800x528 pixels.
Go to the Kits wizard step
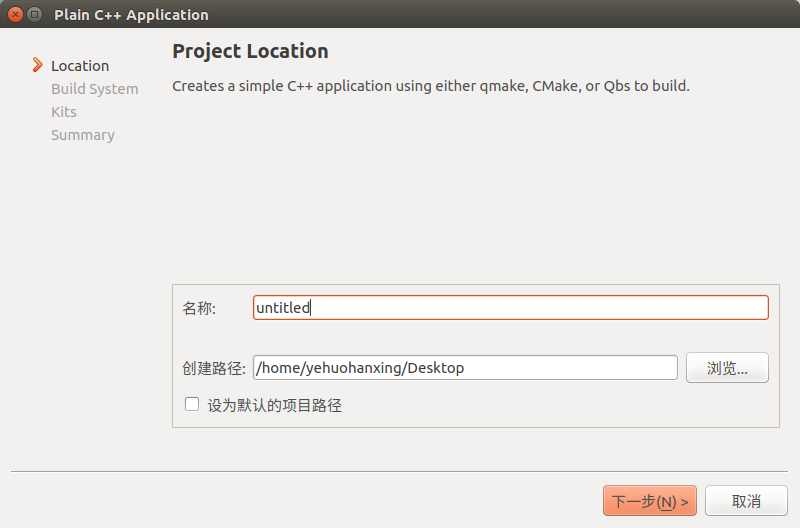(x=64, y=112)
